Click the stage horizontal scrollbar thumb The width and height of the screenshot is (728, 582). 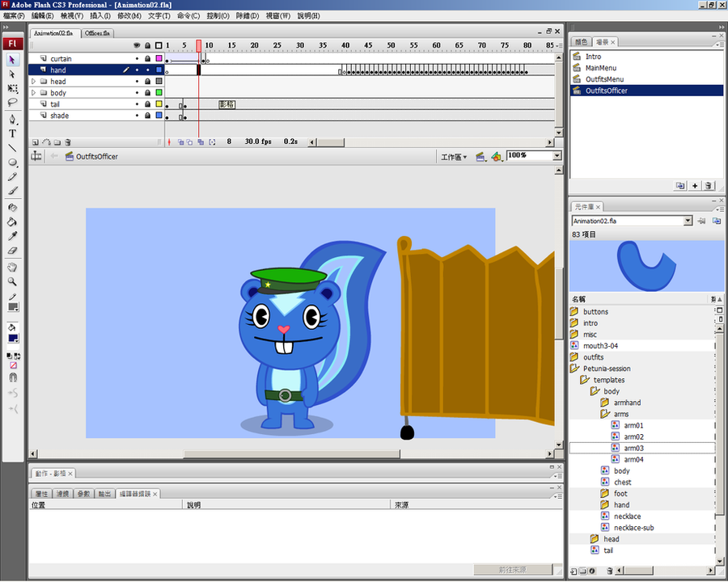pyautogui.click(x=292, y=453)
